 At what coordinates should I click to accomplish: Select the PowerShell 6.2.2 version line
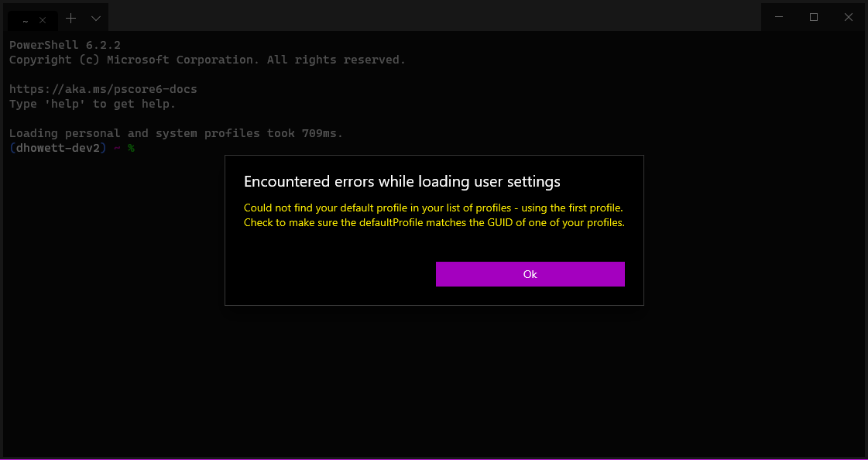[x=64, y=44]
